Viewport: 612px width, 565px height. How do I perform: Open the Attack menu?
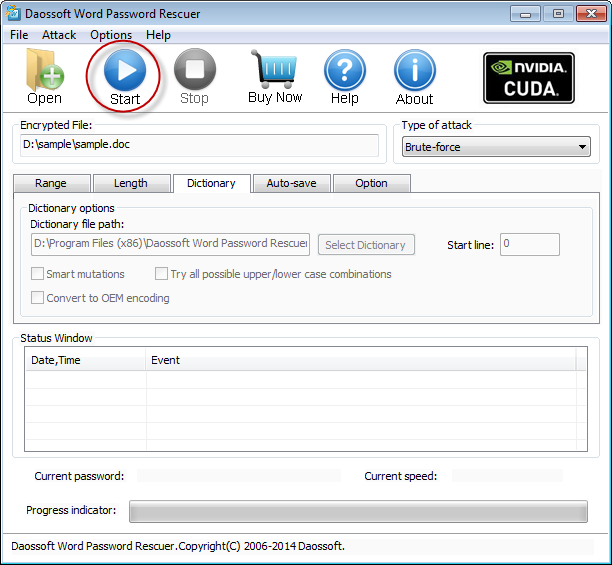tap(59, 35)
